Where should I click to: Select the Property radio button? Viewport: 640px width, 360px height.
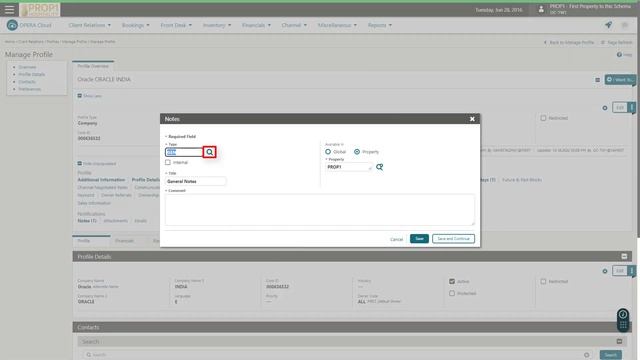click(x=357, y=152)
